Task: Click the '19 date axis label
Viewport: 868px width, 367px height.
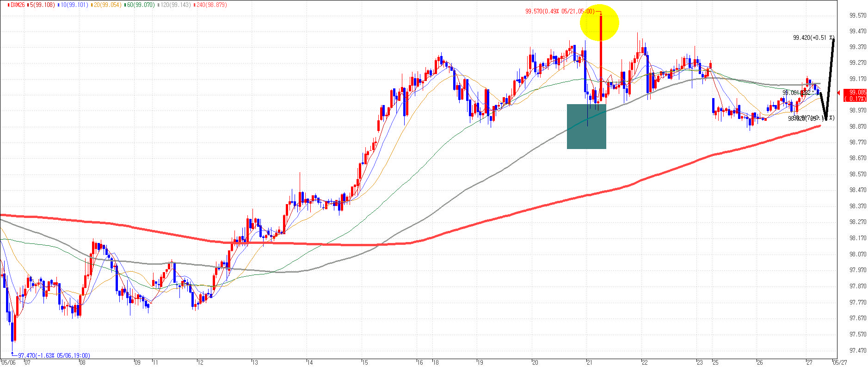Action: pyautogui.click(x=480, y=362)
